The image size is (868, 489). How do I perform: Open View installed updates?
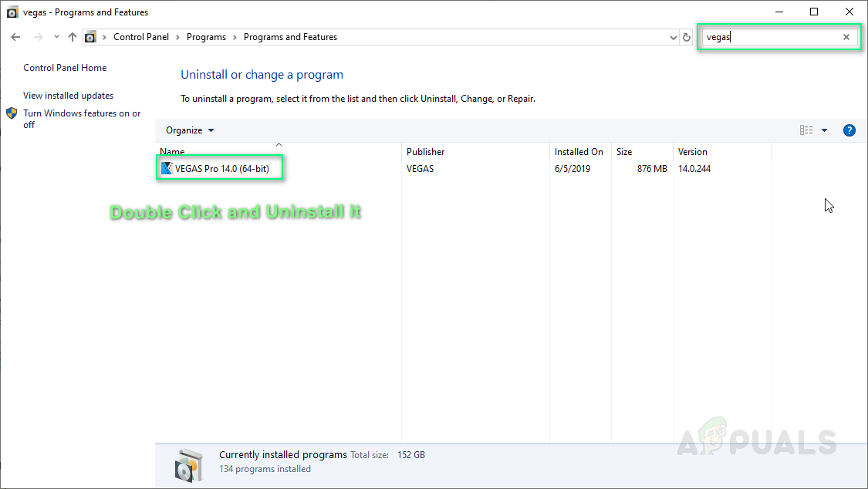[68, 96]
